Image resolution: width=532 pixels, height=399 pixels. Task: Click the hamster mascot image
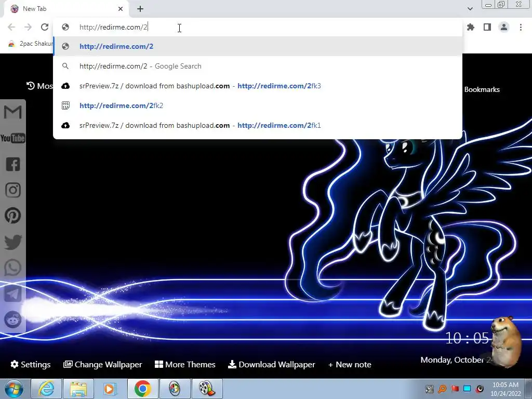[x=506, y=342]
